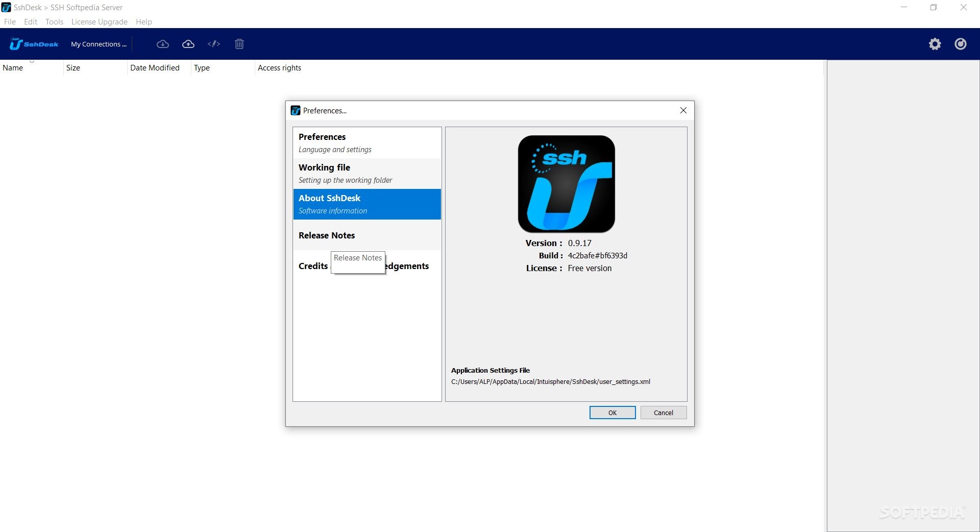
Task: Open the Release Notes section
Action: click(367, 235)
